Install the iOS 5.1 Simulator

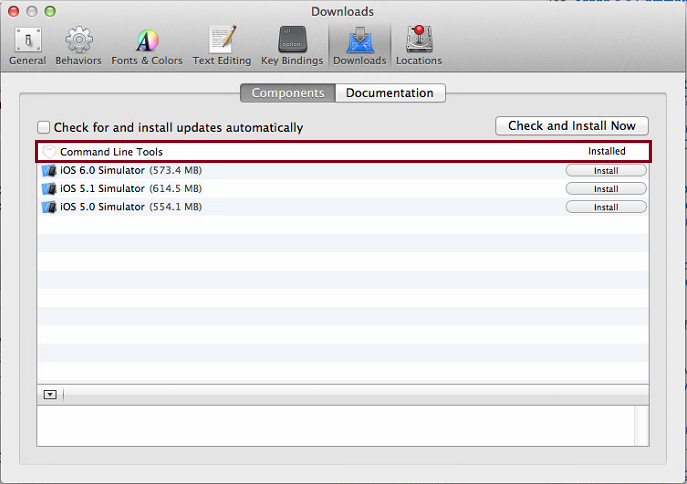click(x=606, y=189)
